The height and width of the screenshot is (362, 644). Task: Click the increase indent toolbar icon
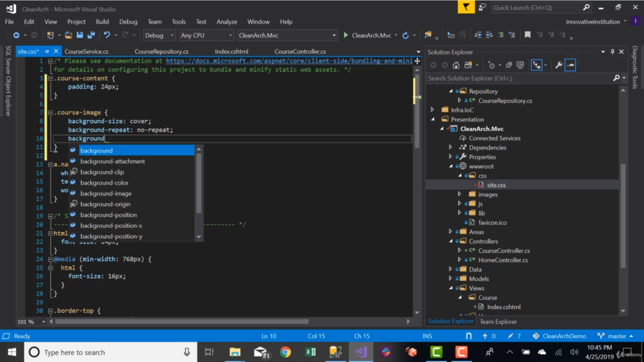coord(489,35)
